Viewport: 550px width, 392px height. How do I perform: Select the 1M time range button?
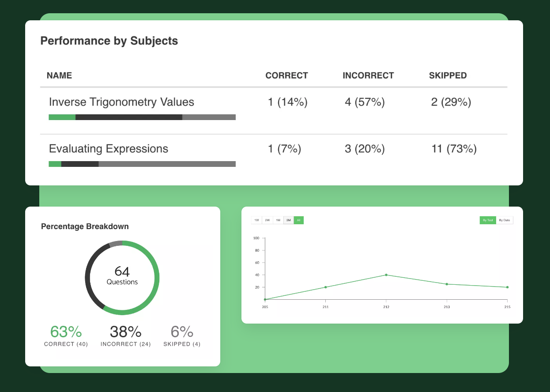click(278, 220)
